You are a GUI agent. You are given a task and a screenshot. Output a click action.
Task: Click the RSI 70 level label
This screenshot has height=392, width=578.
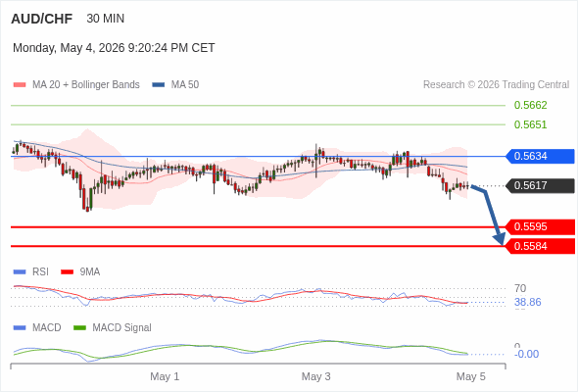[x=520, y=288]
